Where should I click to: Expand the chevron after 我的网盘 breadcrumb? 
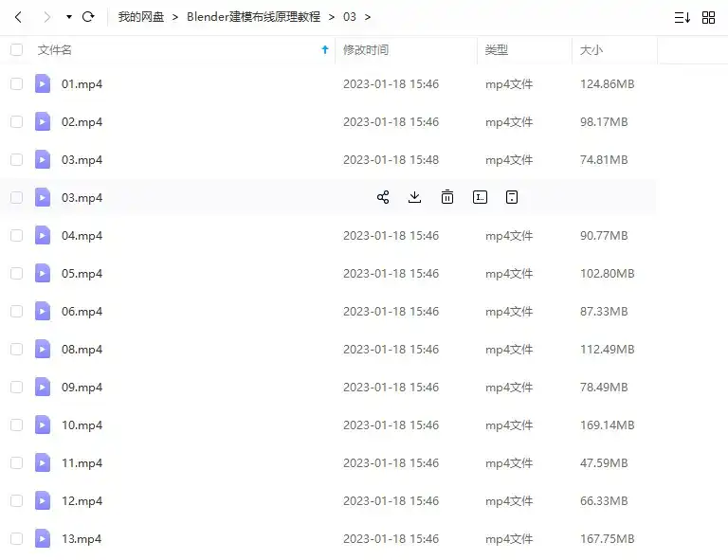(x=175, y=17)
